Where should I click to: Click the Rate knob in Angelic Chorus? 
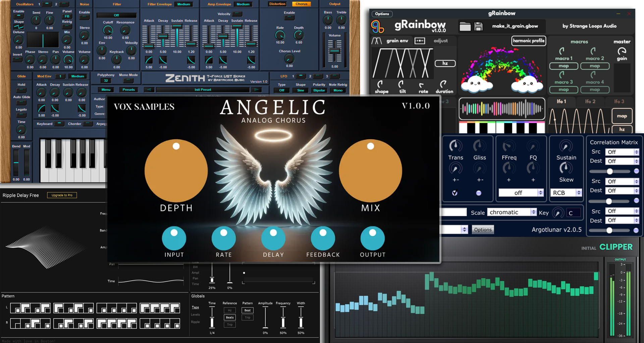tap(224, 238)
